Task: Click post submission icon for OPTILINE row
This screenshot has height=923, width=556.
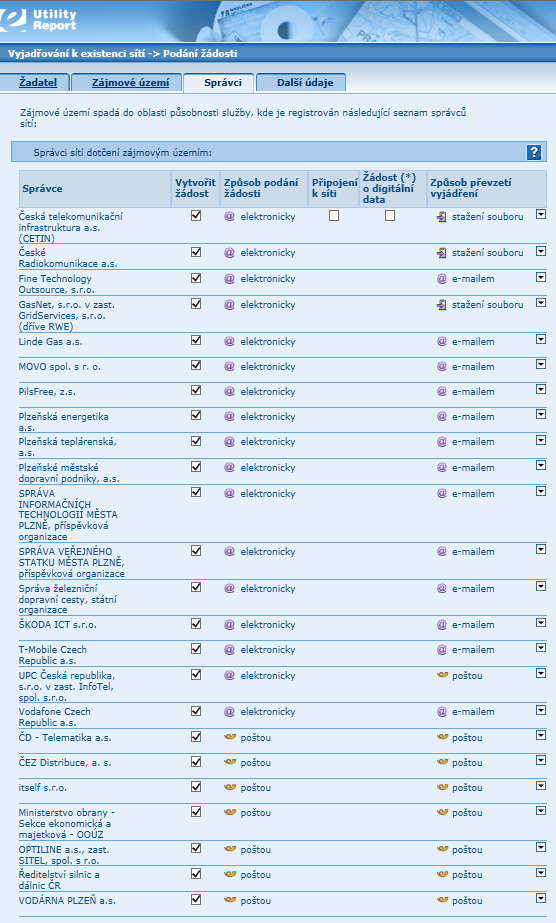Action: (x=230, y=849)
